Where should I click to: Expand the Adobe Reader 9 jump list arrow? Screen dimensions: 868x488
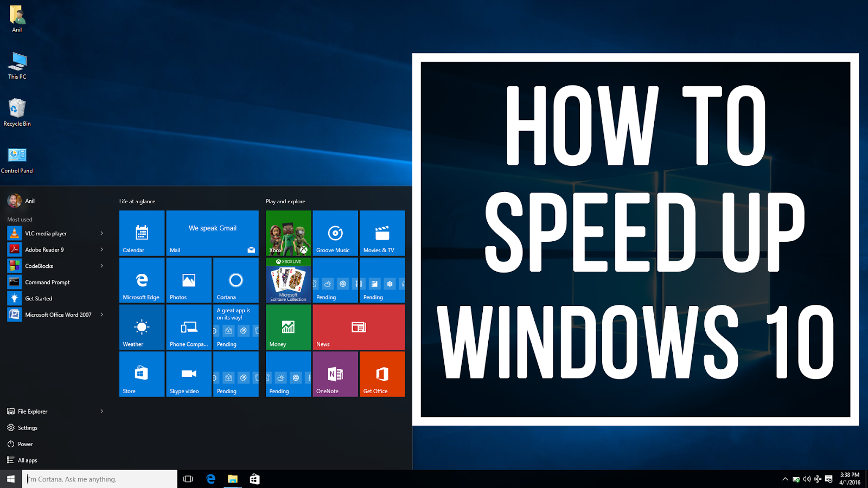tap(101, 249)
